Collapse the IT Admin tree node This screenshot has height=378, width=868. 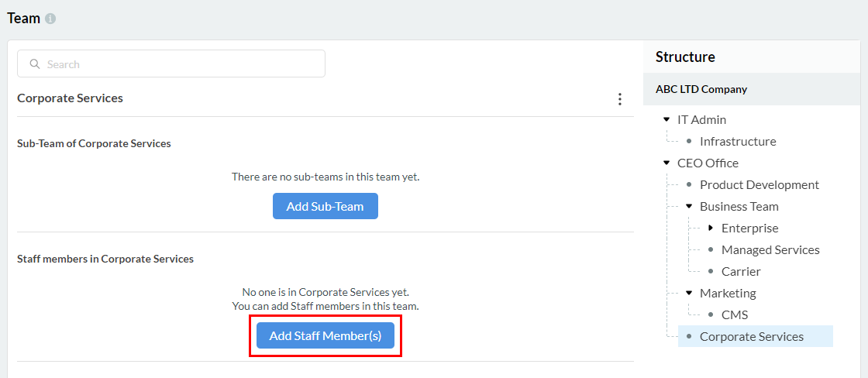[x=666, y=119]
